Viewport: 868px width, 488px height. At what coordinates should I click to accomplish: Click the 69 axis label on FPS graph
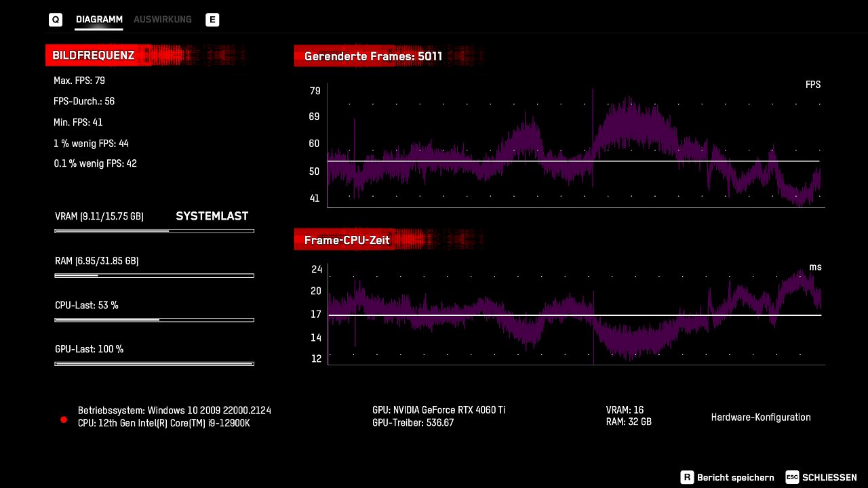tap(315, 117)
